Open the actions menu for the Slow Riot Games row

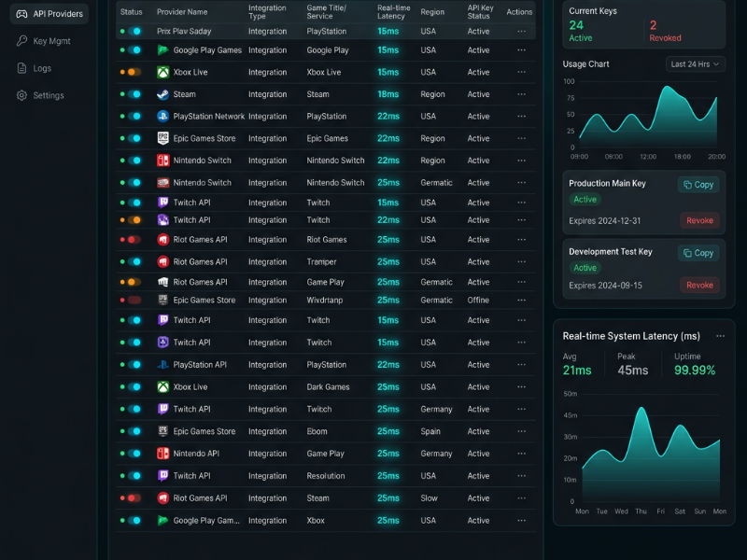click(x=522, y=498)
